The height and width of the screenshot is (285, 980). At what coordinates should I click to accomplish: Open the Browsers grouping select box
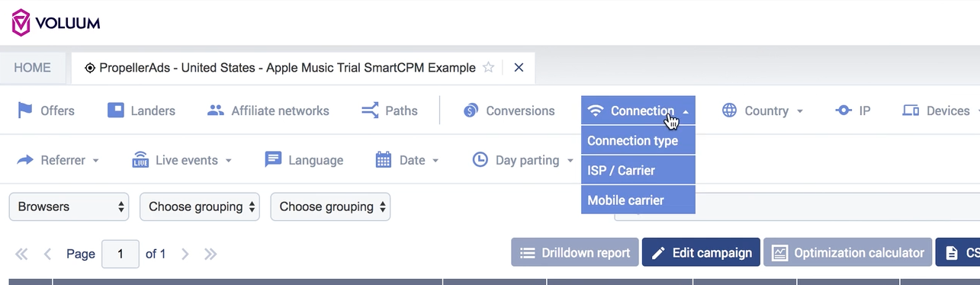coord(69,207)
